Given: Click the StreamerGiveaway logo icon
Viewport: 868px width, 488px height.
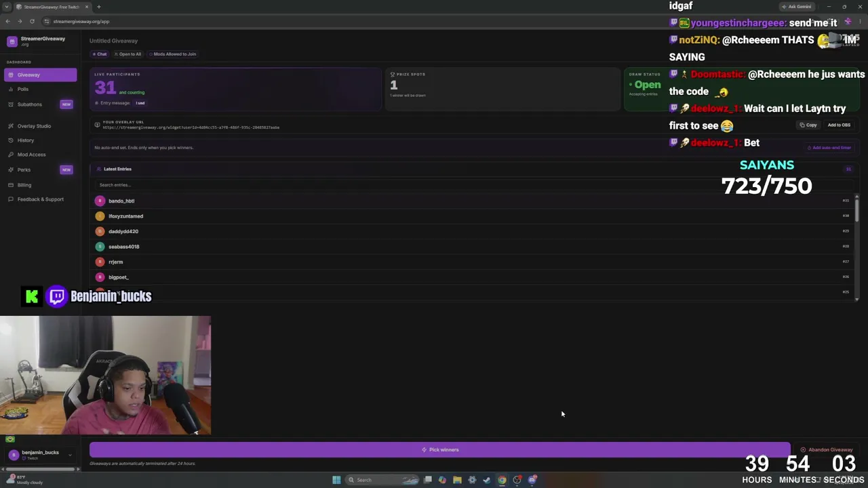Looking at the screenshot, I should tap(12, 41).
